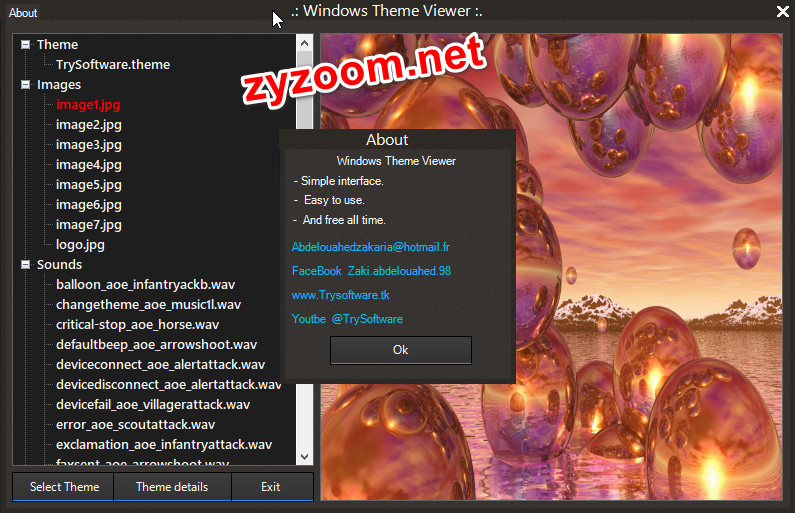This screenshot has width=795, height=513.
Task: Click the Theme details button
Action: (172, 487)
